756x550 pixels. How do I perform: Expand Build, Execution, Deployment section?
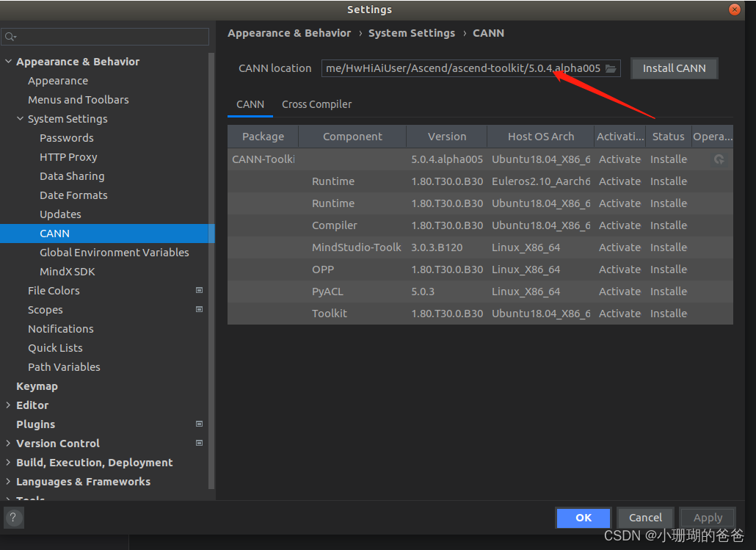[x=8, y=462]
